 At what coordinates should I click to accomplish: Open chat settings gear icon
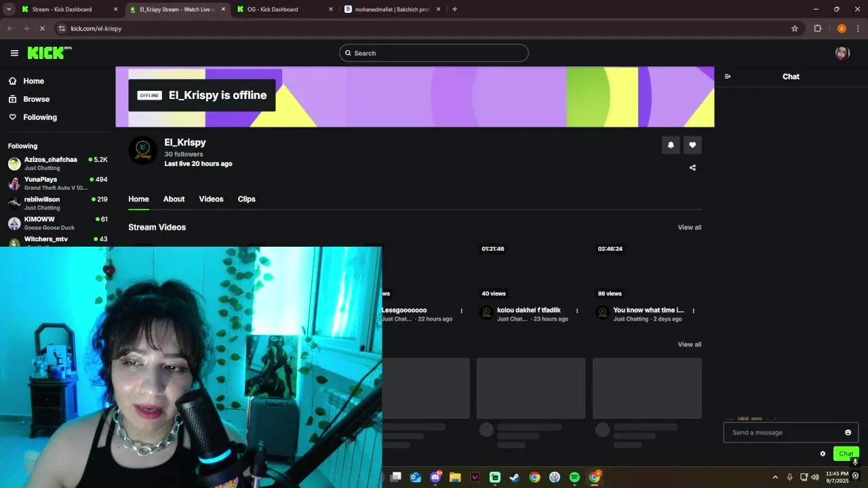coord(823,453)
